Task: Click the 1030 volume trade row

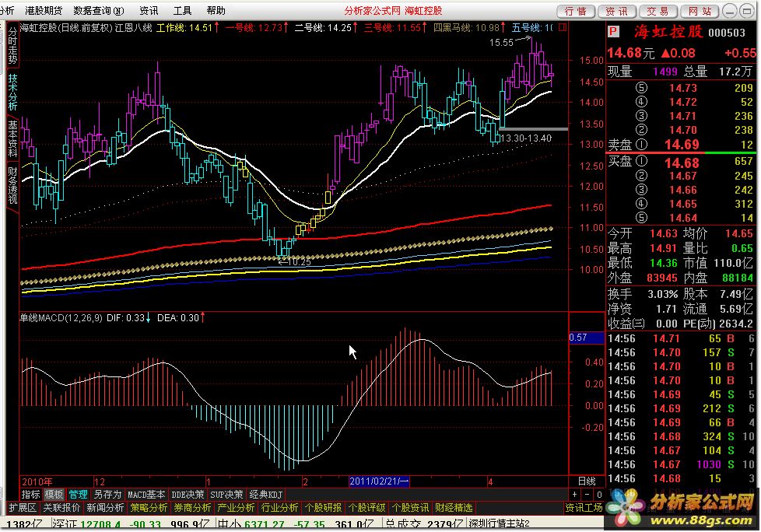Action: coord(682,464)
